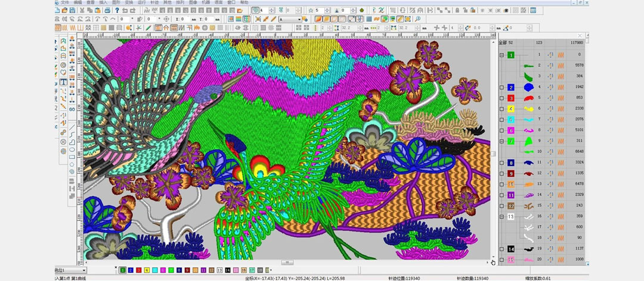Collapse the white color block 13 tree
The image size is (644, 281).
(x=501, y=217)
